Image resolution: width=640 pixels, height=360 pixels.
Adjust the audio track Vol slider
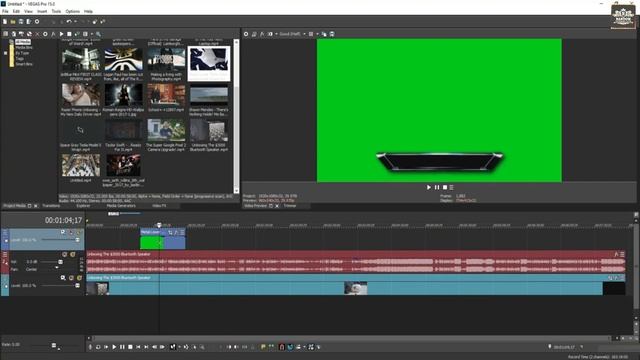point(60,262)
